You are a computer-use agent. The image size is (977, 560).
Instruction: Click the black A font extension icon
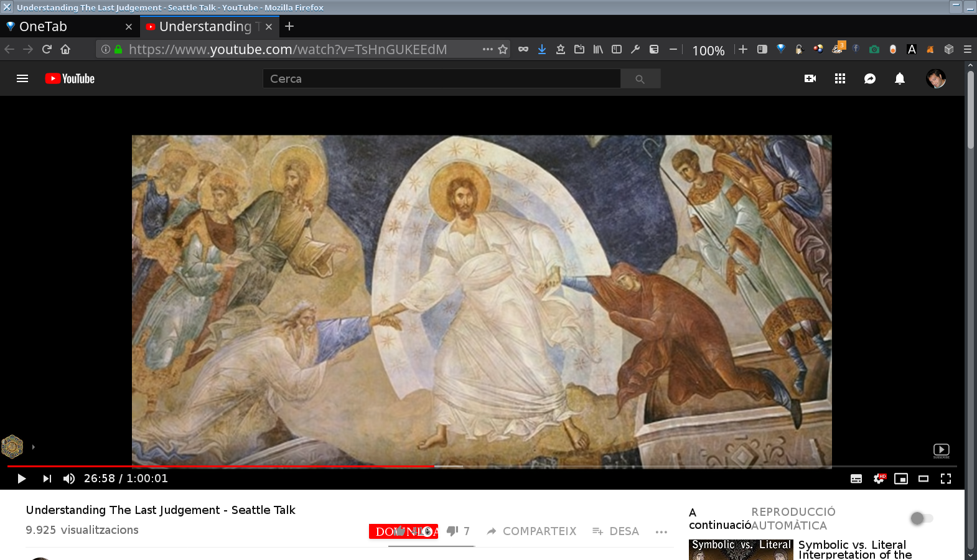912,49
